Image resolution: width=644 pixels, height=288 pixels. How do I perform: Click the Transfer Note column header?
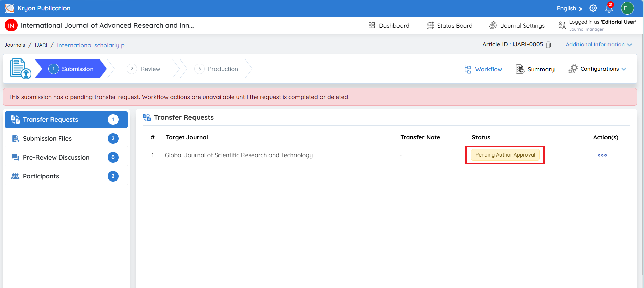tap(420, 137)
